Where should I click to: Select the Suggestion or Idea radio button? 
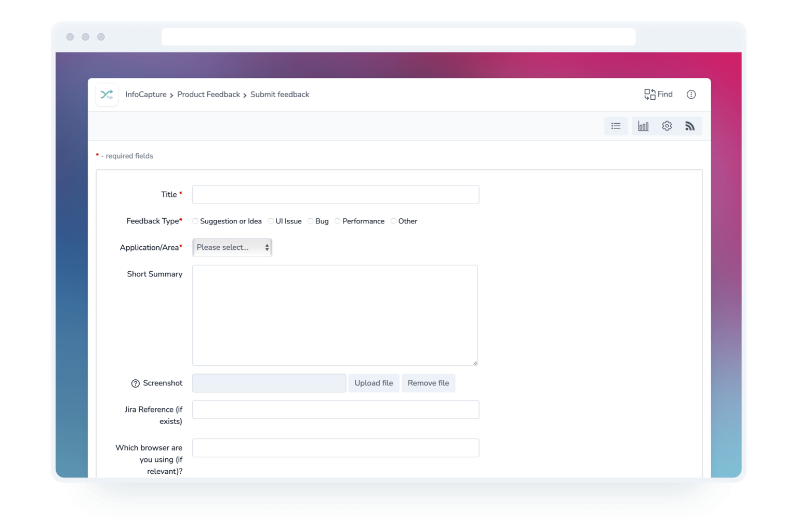[195, 221]
